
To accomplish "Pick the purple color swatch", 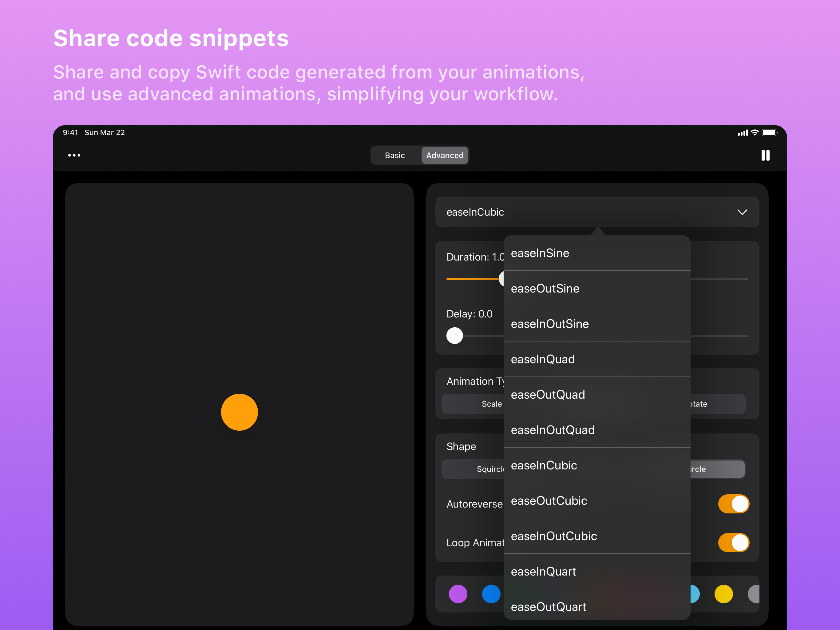I will coord(458,594).
